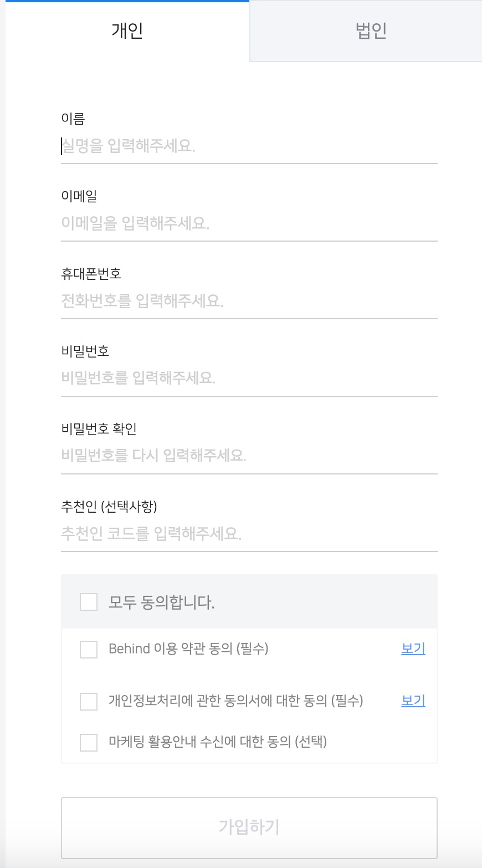This screenshot has height=868, width=482.
Task: Focus the 추천인 referral code field
Action: click(x=249, y=534)
